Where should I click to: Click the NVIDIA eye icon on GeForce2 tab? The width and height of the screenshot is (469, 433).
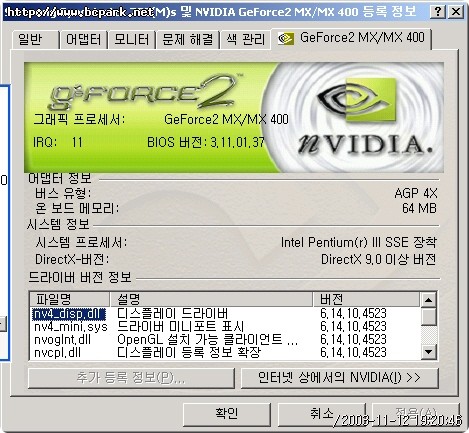286,39
